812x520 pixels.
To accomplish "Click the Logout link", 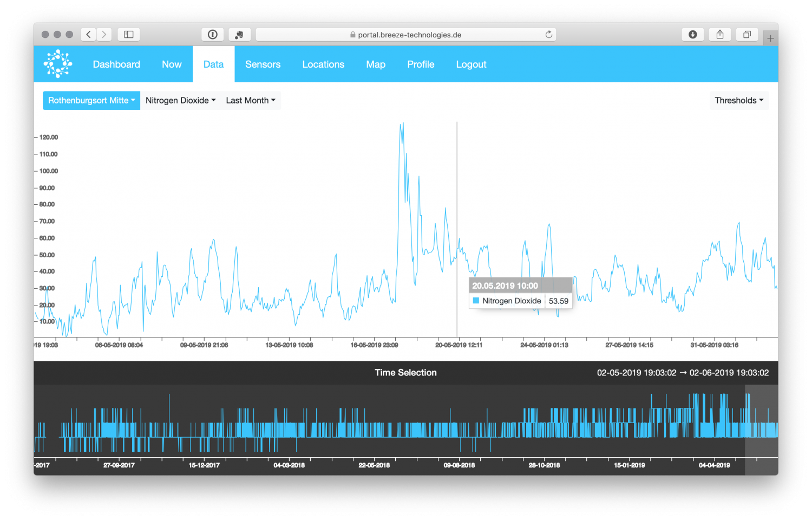I will (x=471, y=64).
